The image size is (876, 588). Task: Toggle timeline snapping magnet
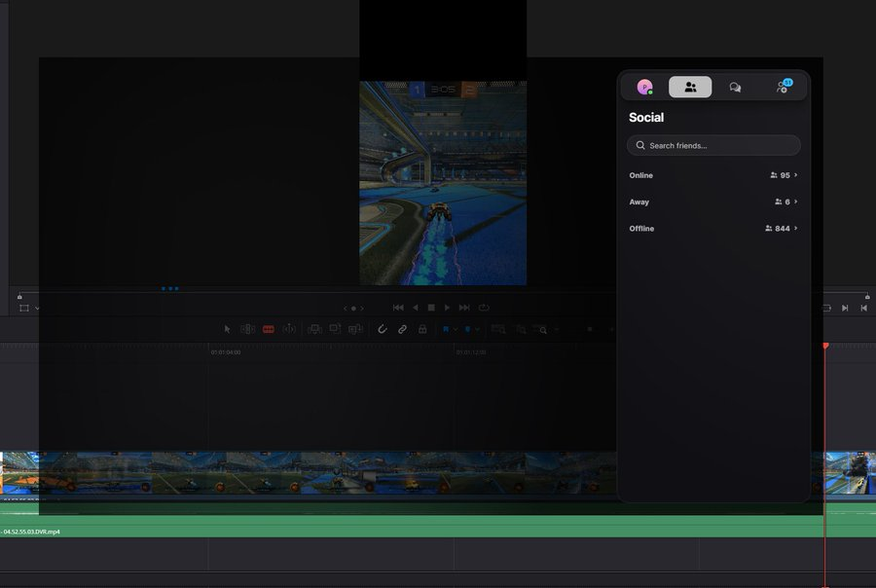click(x=383, y=329)
